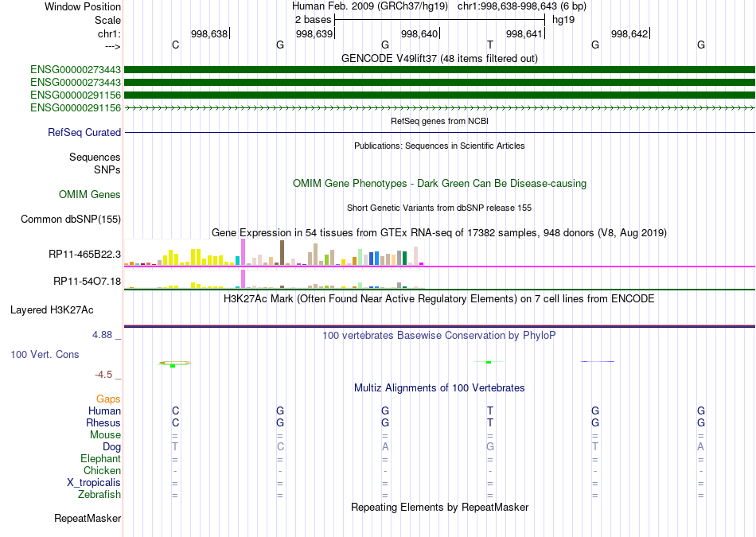
Task: Click the 998,638 ruler position
Action: [x=209, y=33]
